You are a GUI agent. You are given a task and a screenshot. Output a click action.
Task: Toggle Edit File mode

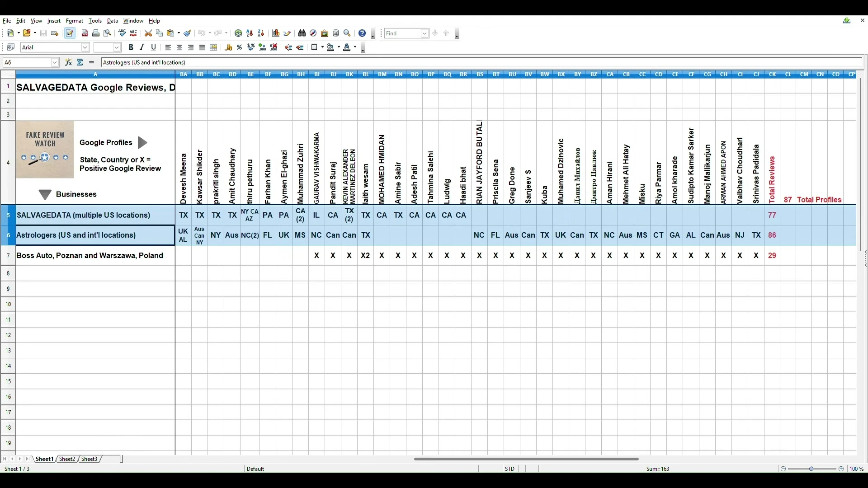pyautogui.click(x=70, y=33)
